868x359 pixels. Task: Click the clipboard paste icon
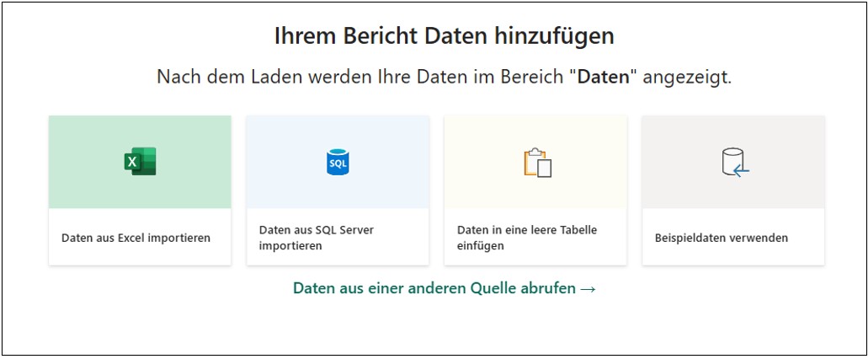tap(536, 162)
